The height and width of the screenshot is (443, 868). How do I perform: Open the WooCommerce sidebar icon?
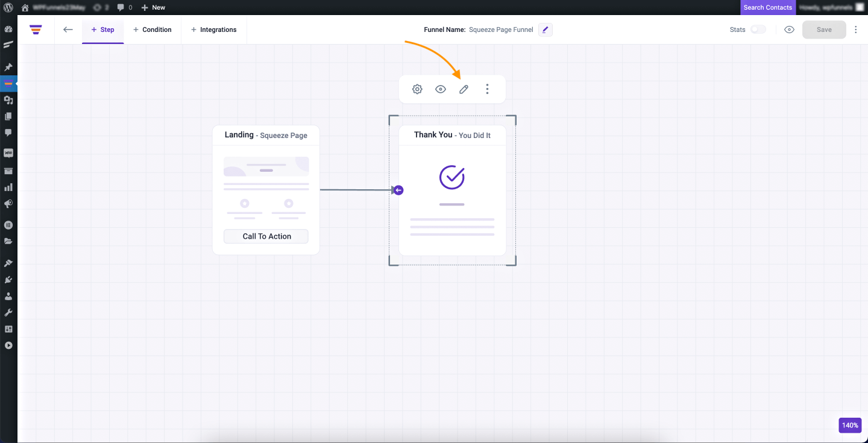tap(8, 153)
